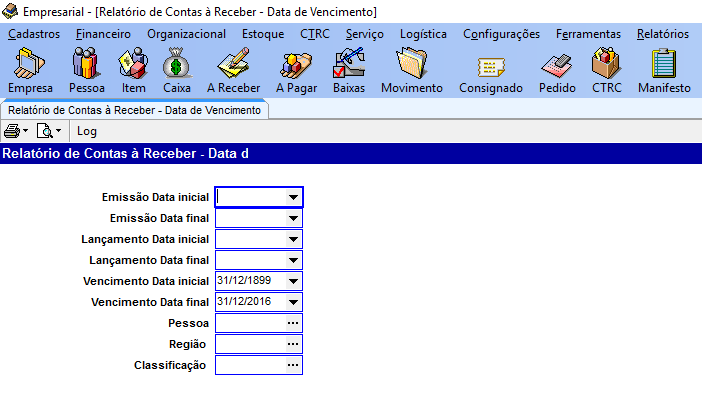Click the Região input field
Viewport: 702px width, 411px height.
pos(249,344)
